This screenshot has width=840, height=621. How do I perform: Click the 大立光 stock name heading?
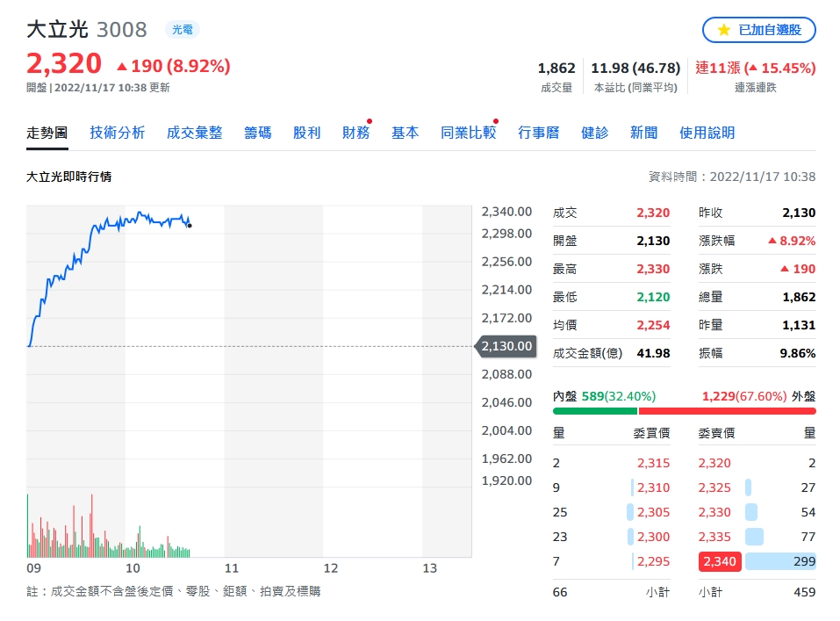coord(57,30)
